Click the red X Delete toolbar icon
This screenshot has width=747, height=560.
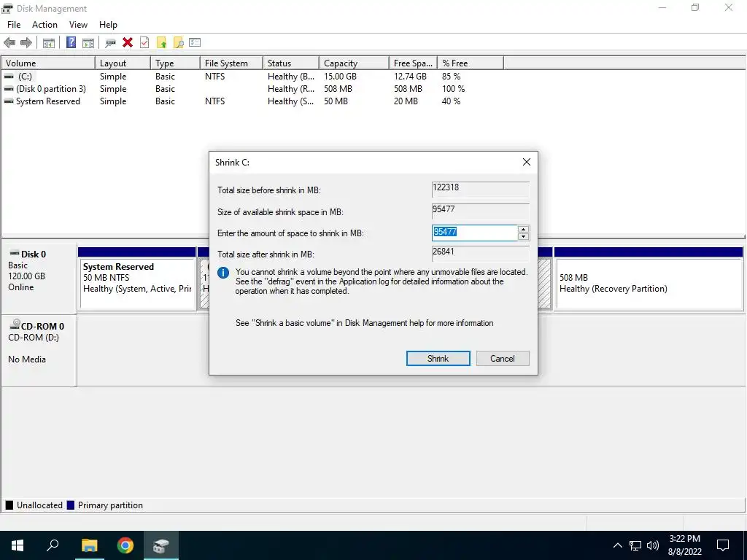coord(127,43)
